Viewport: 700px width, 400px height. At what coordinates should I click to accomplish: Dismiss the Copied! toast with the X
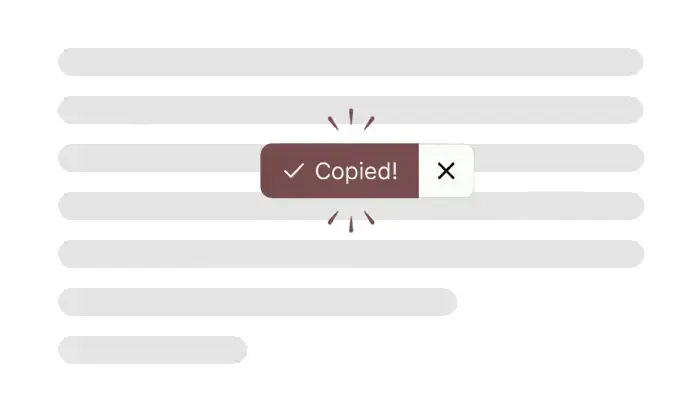446,171
